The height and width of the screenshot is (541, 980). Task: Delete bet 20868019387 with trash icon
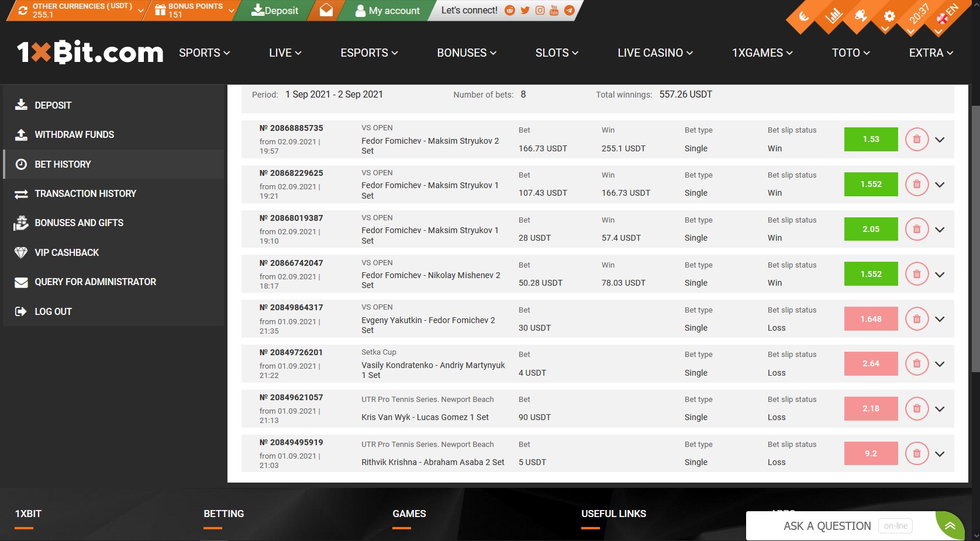tap(917, 229)
